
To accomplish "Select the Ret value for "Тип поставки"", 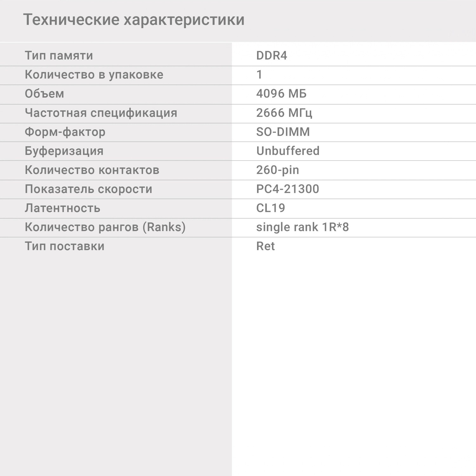I will tap(265, 246).
